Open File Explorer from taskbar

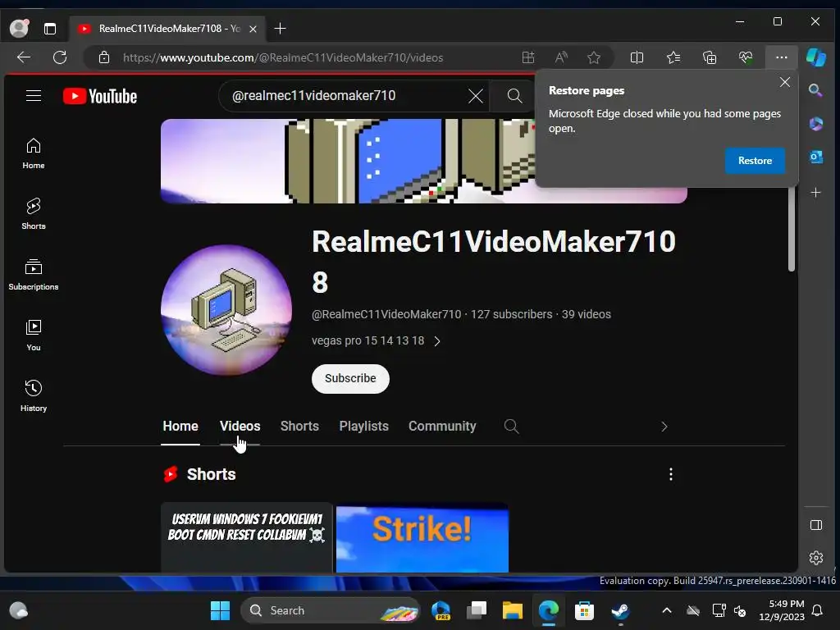512,610
